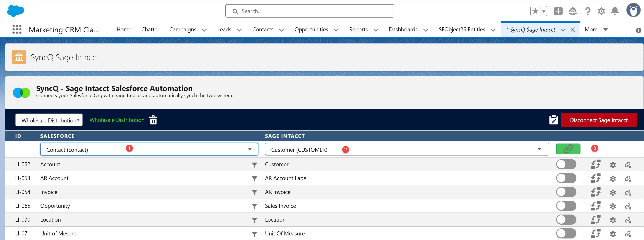
Task: Click the clipboard edit icon beside Disconnect
Action: click(x=553, y=120)
